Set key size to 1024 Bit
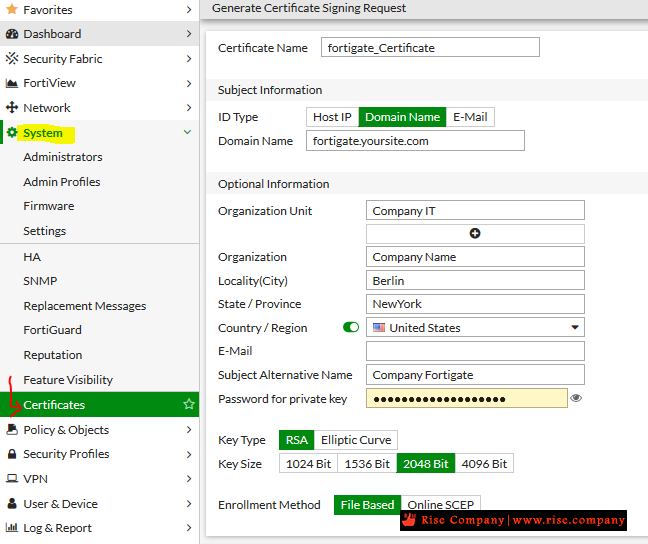Image resolution: width=648 pixels, height=544 pixels. 308,464
